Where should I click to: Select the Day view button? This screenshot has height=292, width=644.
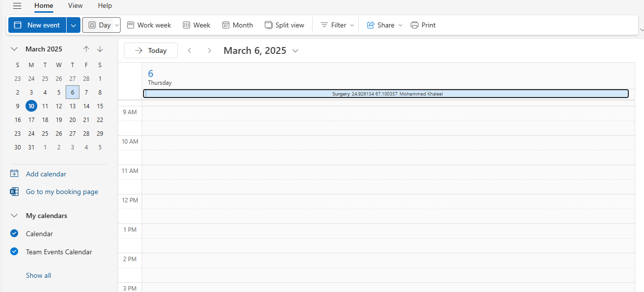tap(99, 25)
